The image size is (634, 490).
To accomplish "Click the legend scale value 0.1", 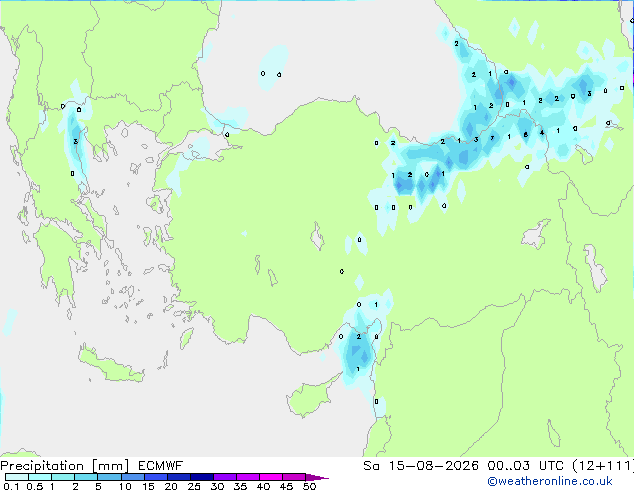I will (11, 486).
